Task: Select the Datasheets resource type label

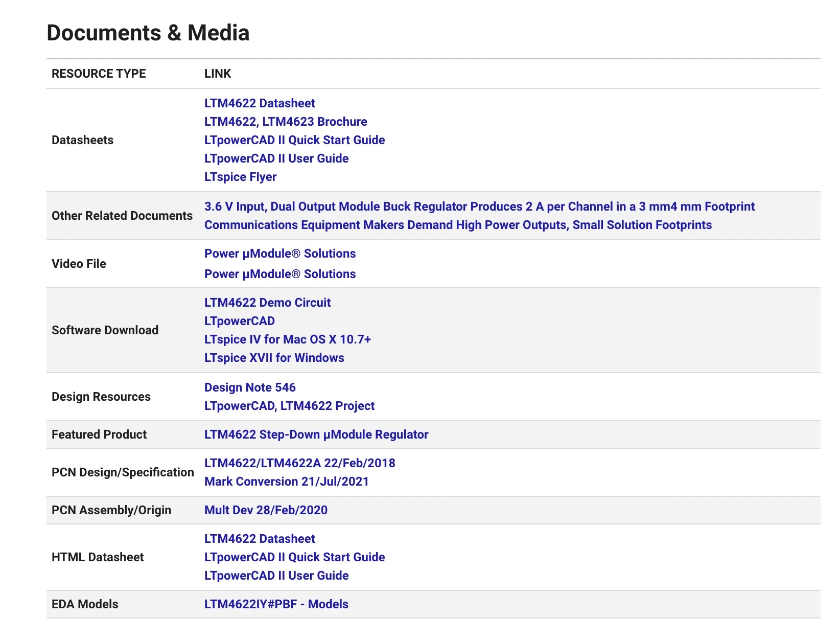Action: 82,140
